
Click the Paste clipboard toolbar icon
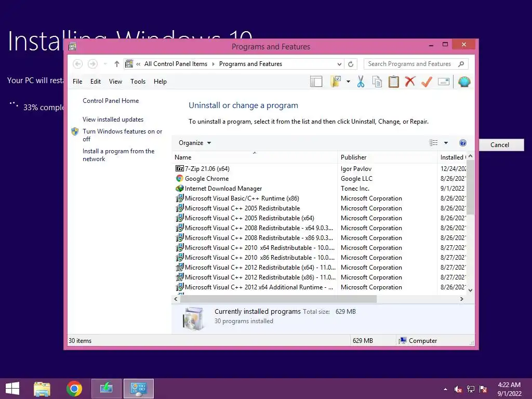point(394,82)
